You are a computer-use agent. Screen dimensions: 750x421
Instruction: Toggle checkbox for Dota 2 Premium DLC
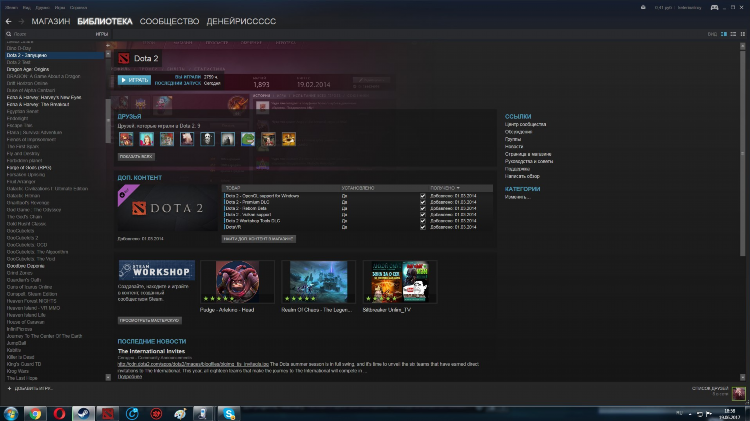coord(422,202)
